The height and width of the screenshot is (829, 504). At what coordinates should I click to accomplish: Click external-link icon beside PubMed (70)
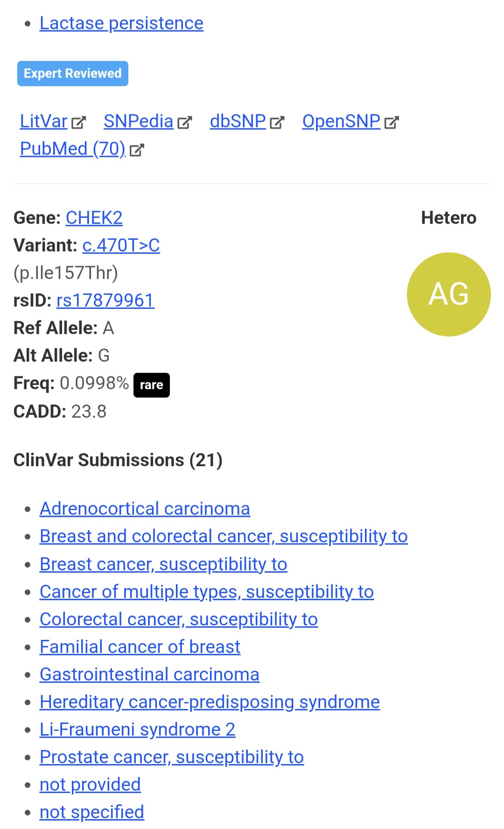tap(137, 150)
